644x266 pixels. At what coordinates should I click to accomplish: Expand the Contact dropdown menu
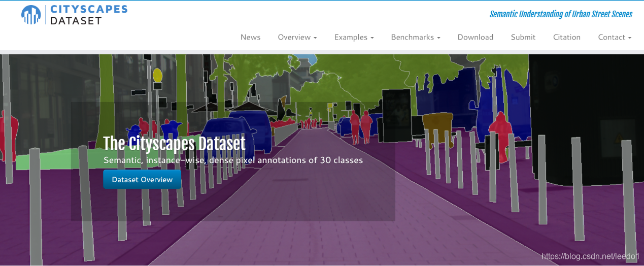tap(615, 37)
